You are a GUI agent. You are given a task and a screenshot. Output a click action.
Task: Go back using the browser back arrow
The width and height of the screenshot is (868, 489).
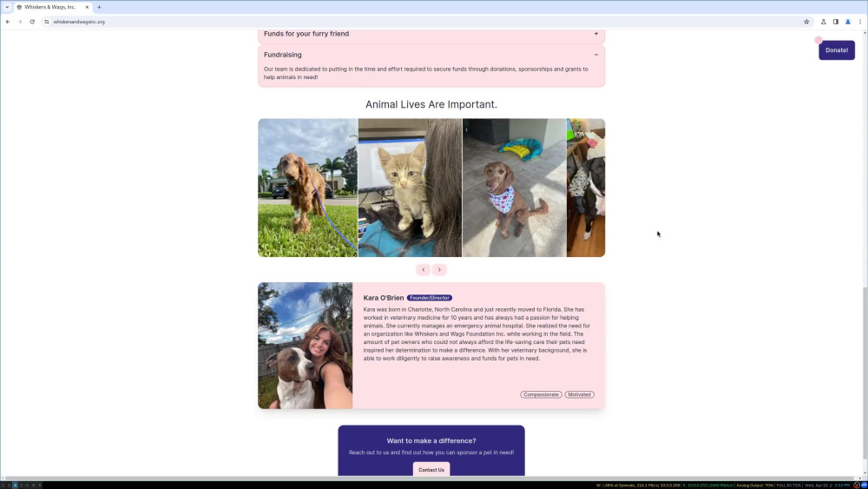[8, 22]
